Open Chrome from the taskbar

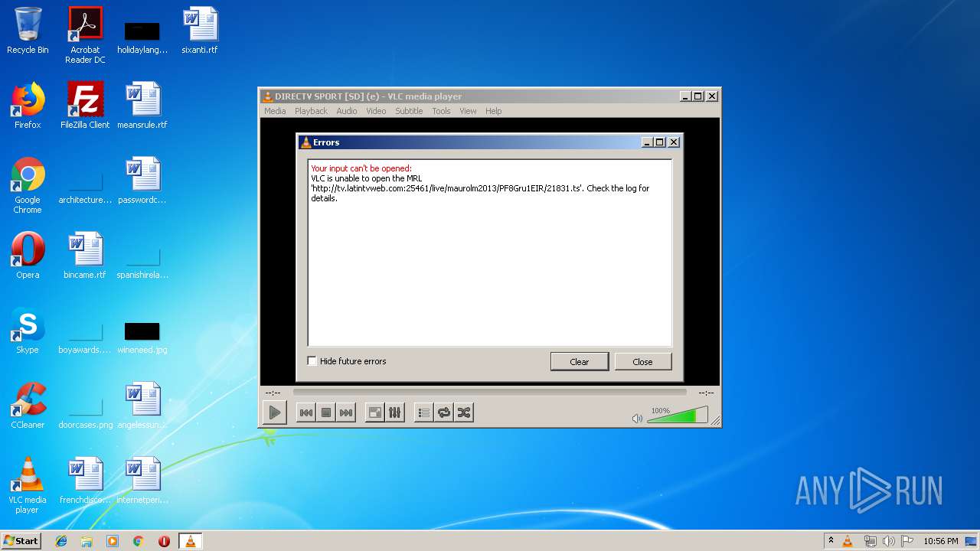click(139, 541)
